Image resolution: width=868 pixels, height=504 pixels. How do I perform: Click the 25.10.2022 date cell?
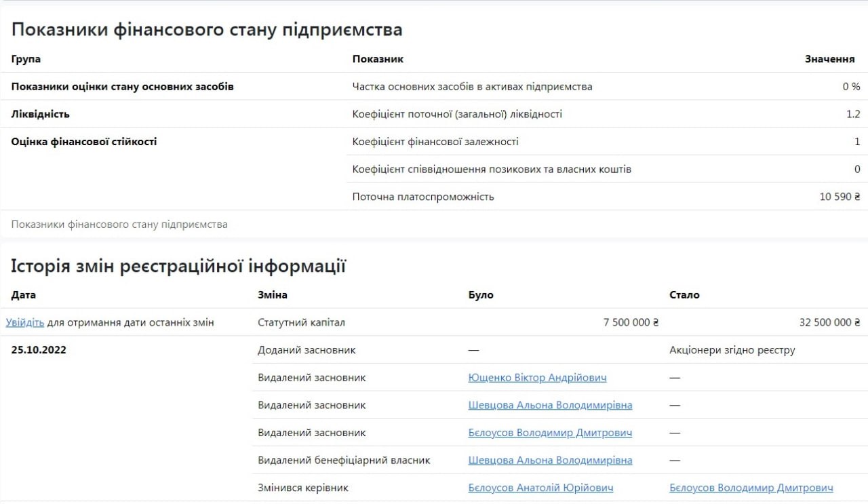39,350
